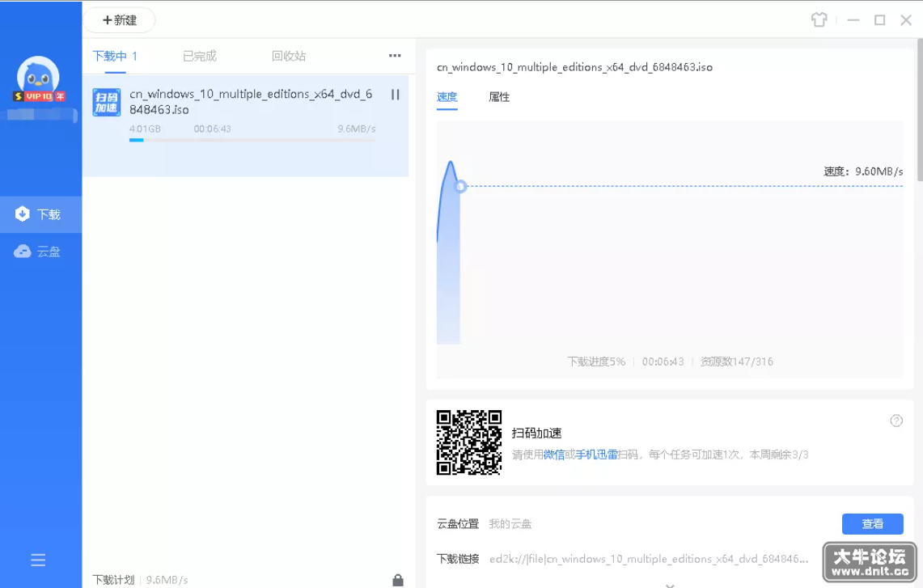Image resolution: width=923 pixels, height=588 pixels.
Task: Switch to 已完成 tab
Action: click(x=200, y=56)
